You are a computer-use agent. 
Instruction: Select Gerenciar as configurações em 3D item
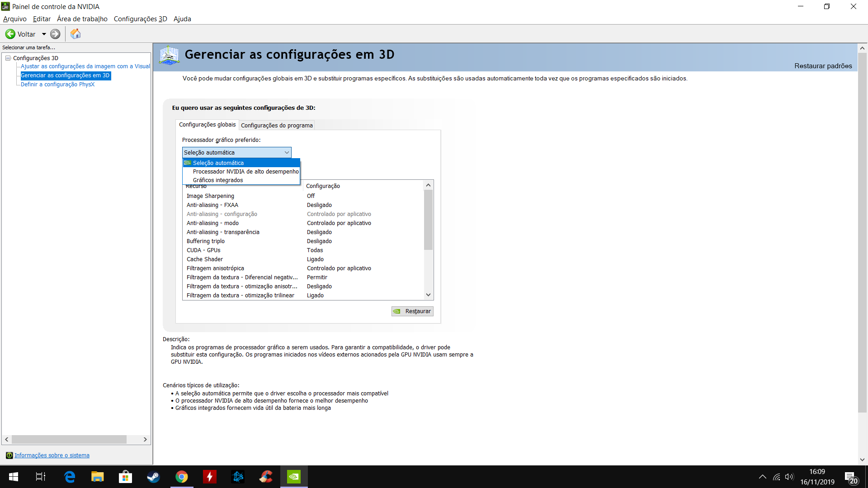click(65, 75)
